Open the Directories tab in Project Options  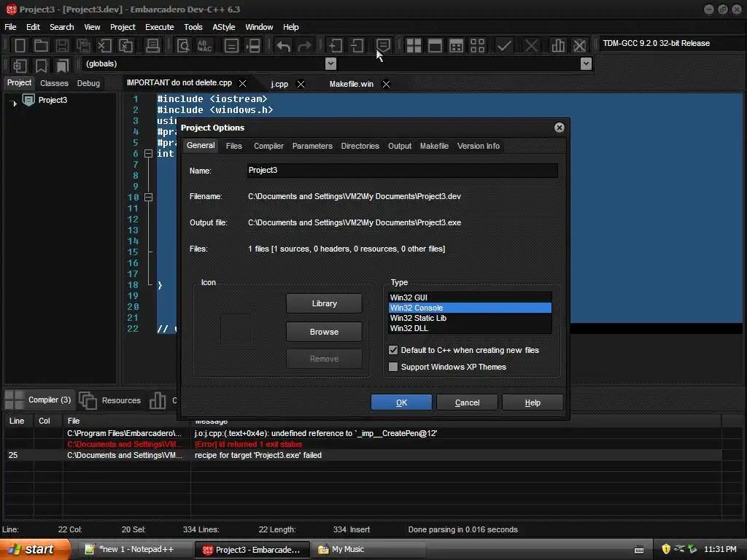(360, 146)
